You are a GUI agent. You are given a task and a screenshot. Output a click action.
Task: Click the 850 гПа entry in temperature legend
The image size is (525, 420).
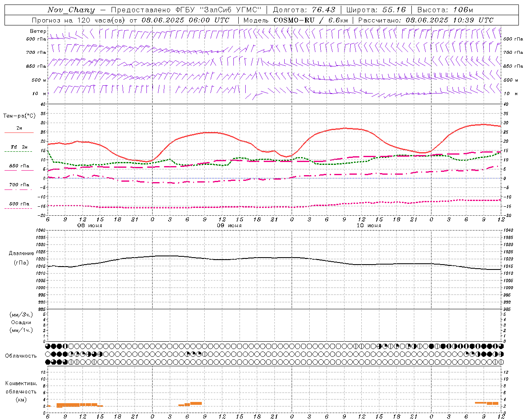click(19, 166)
